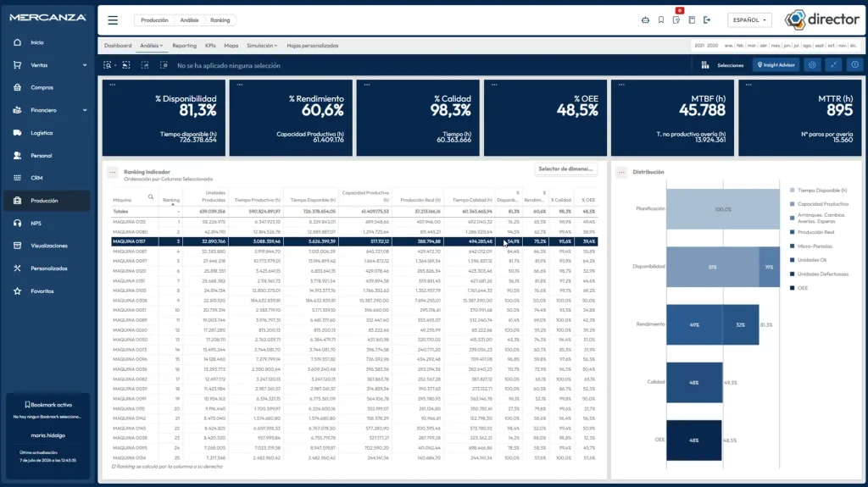
Task: Click the logout arrow icon
Action: pos(707,20)
